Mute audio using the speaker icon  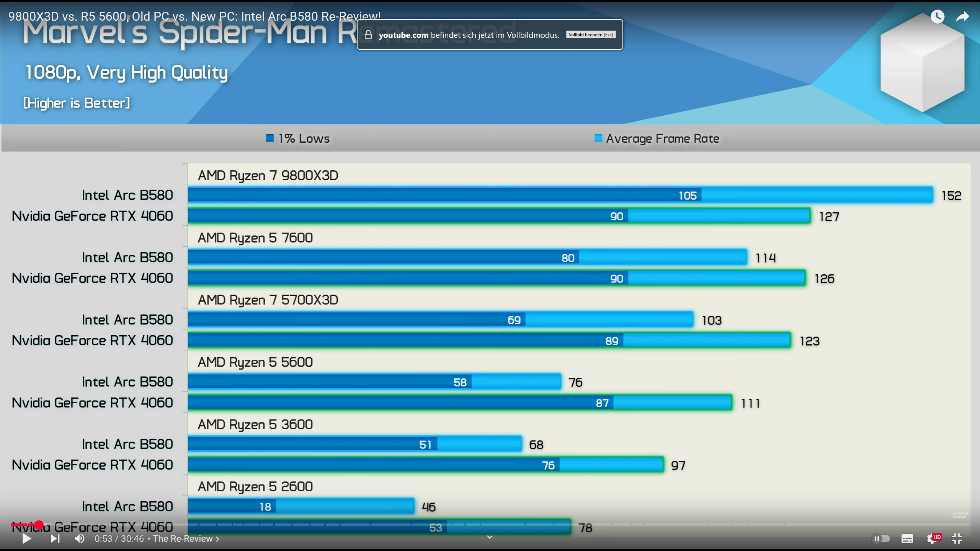tap(80, 538)
